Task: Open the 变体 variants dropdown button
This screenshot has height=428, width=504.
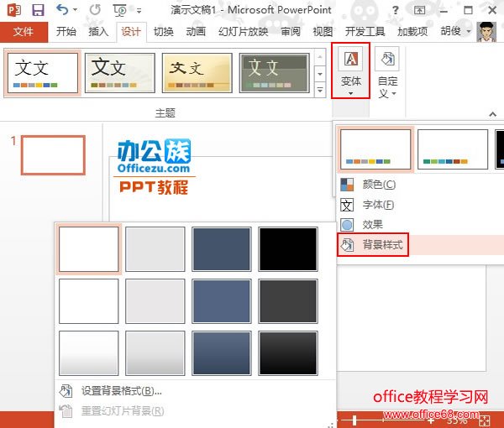Action: [350, 70]
